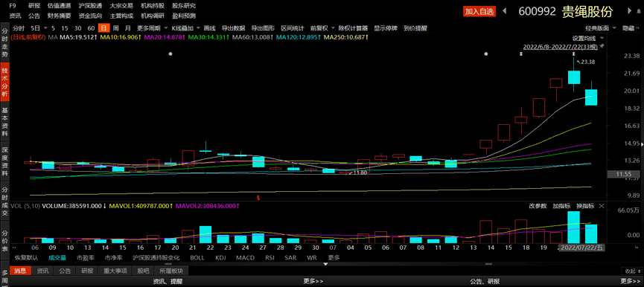This screenshot has height=287, width=644.
Task: Open the 公告 tab in news panel
Action: 65,271
